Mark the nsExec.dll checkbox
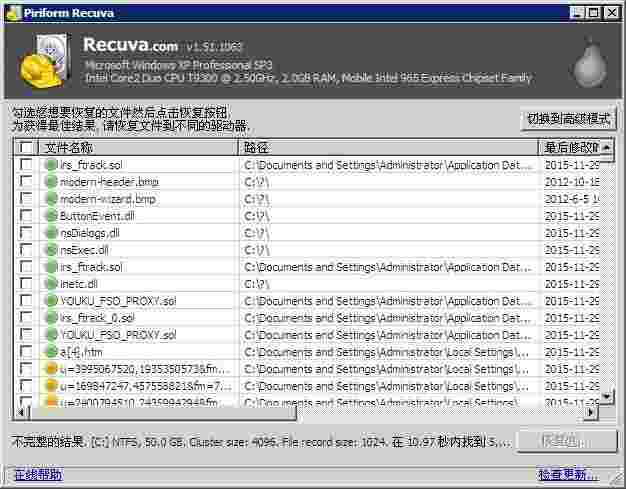This screenshot has height=489, width=626. 26,250
